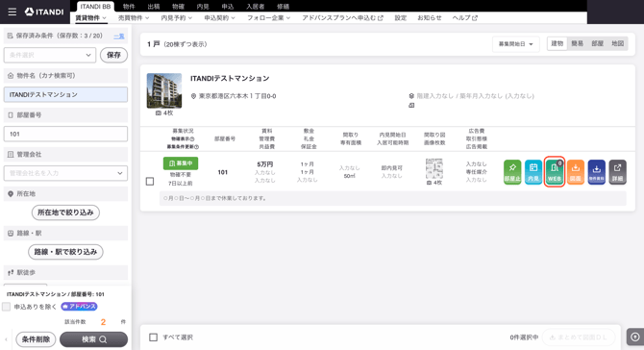Expand the フォロー企業 menu

point(268,18)
